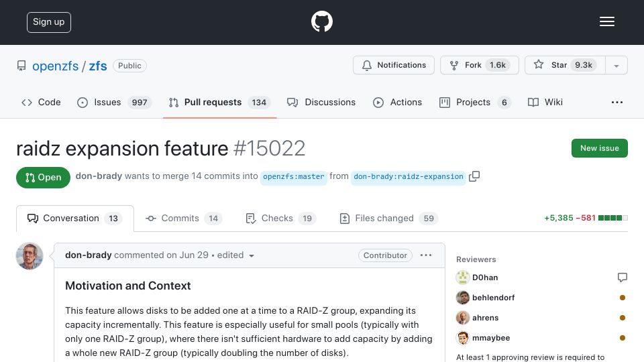Open the Actions tab
This screenshot has width=644, height=362.
397,102
